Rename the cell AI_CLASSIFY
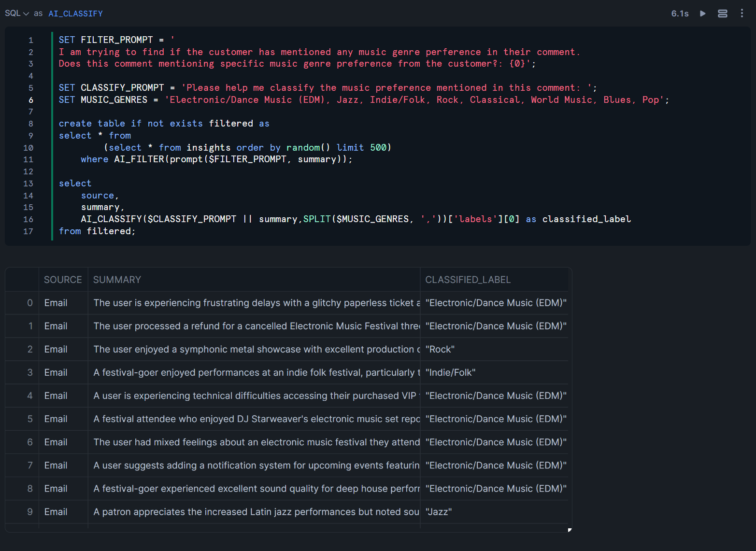Screen dimensions: 756x551 point(75,14)
